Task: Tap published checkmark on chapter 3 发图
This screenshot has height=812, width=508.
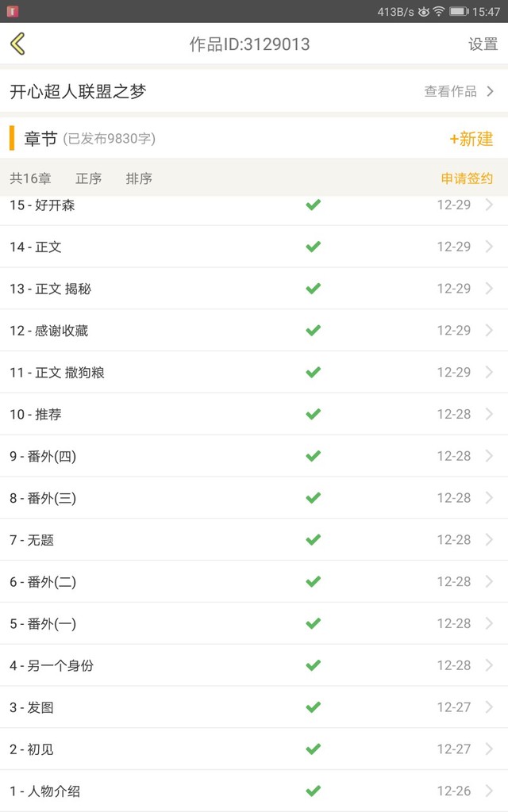Action: [x=314, y=707]
